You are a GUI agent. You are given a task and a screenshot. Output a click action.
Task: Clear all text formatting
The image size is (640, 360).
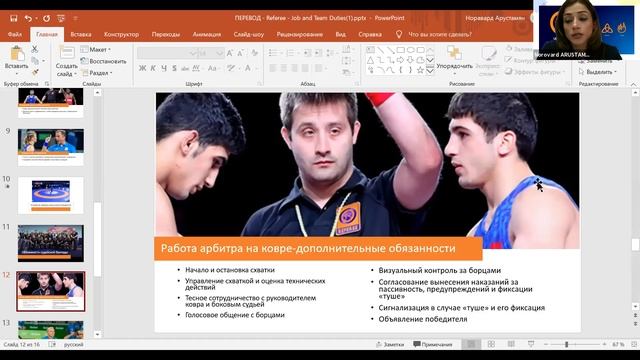(255, 53)
